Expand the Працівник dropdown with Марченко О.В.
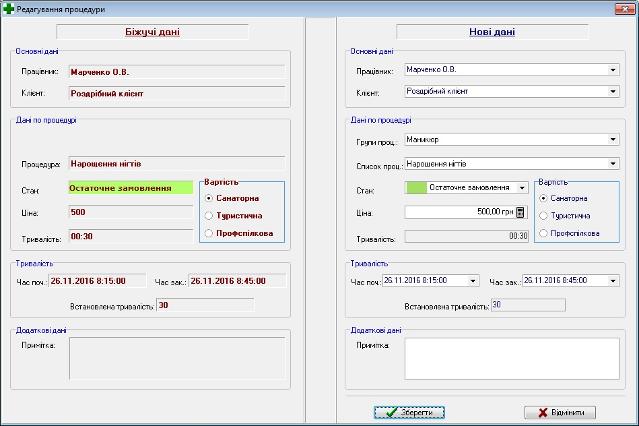This screenshot has height=426, width=639. click(613, 70)
